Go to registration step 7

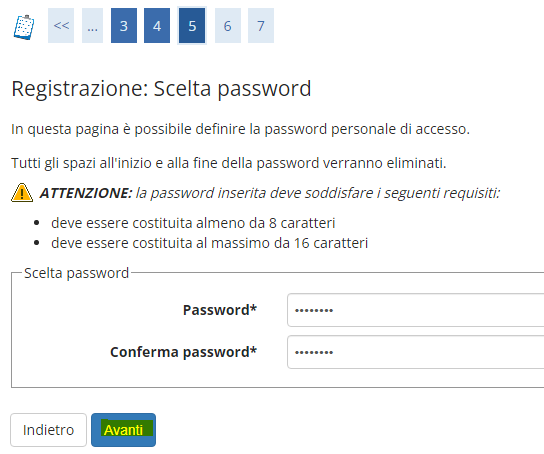coord(261,26)
